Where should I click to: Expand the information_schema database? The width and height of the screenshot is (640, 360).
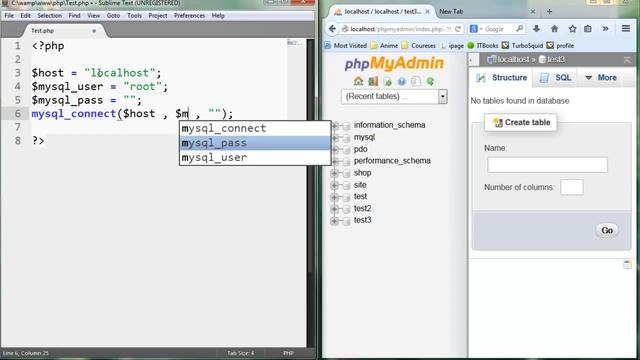click(x=334, y=125)
